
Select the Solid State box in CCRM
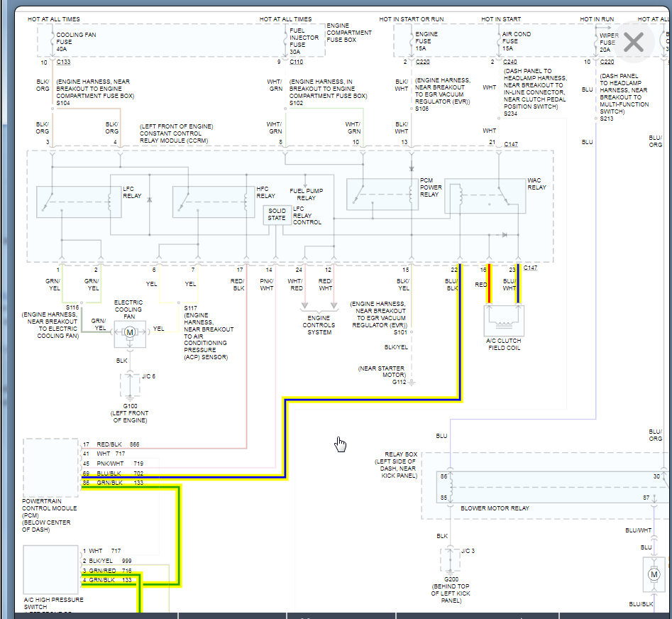click(277, 215)
